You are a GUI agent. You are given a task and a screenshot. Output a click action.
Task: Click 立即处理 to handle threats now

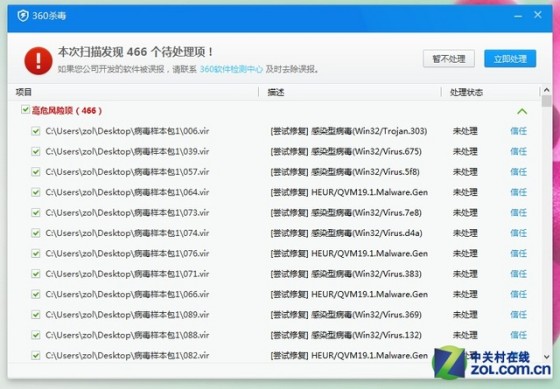click(510, 59)
